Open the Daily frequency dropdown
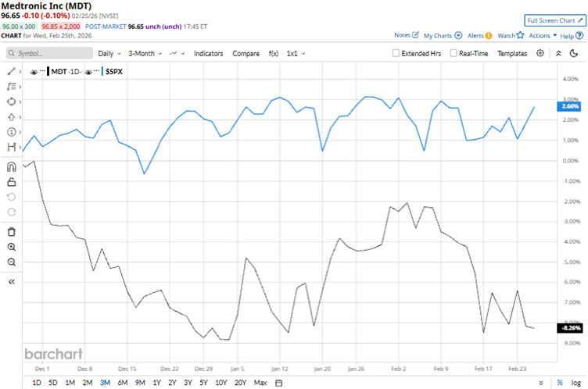This screenshot has height=389, width=588. pos(109,54)
